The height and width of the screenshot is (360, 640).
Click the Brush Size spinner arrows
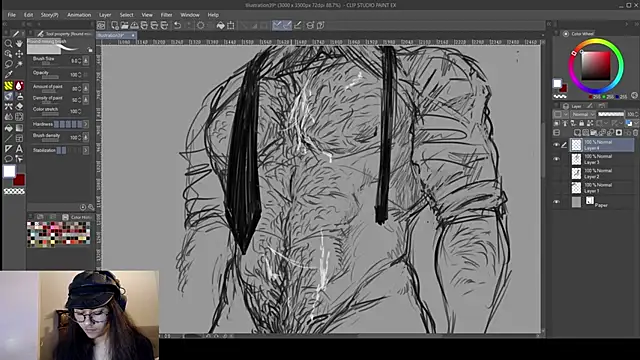coord(80,61)
